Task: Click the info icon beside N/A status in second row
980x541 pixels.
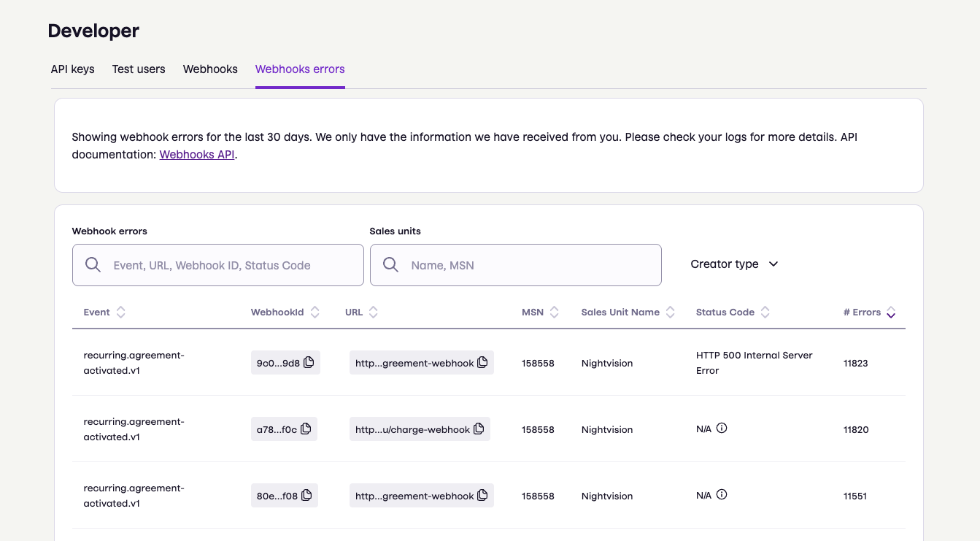Action: 722,428
